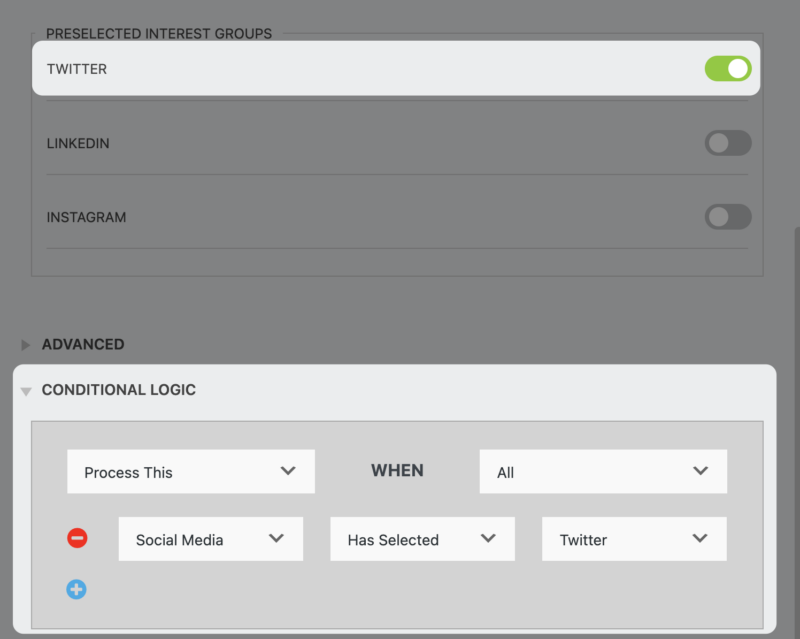Remove the Social Media condition rule
The height and width of the screenshot is (639, 800).
[x=77, y=538]
